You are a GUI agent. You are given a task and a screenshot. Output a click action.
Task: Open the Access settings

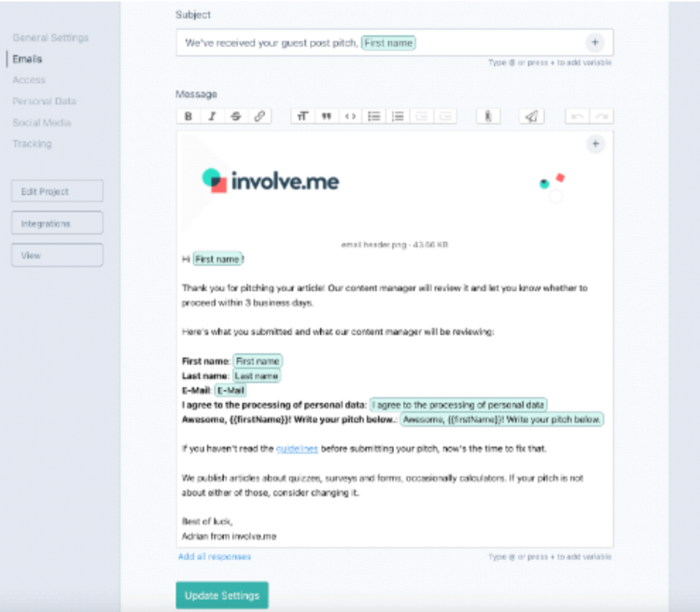pos(29,80)
